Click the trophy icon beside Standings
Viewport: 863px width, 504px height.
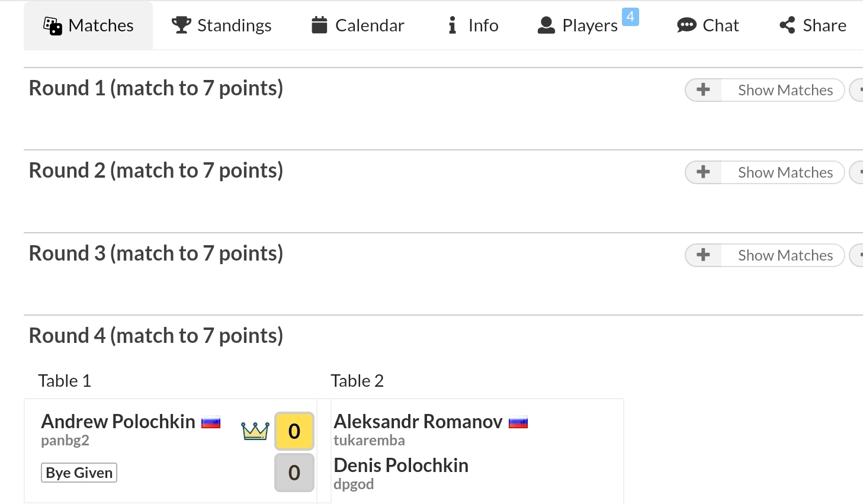tap(181, 25)
